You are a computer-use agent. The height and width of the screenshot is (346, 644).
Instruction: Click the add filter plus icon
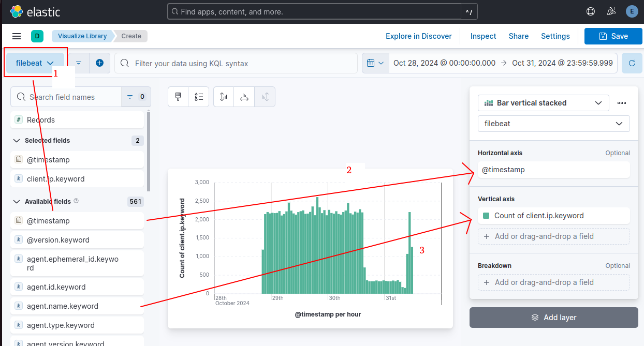100,63
